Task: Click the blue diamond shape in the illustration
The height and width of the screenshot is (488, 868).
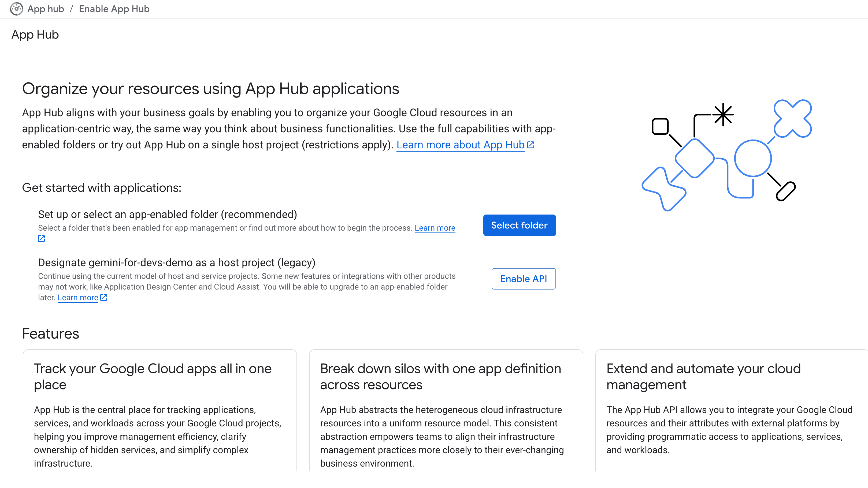Action: click(x=695, y=158)
